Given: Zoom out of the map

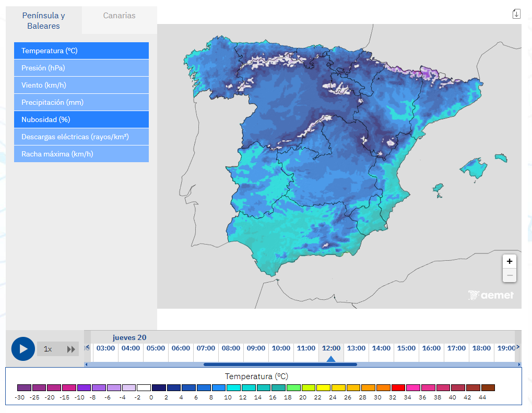Looking at the screenshot, I should coord(510,275).
